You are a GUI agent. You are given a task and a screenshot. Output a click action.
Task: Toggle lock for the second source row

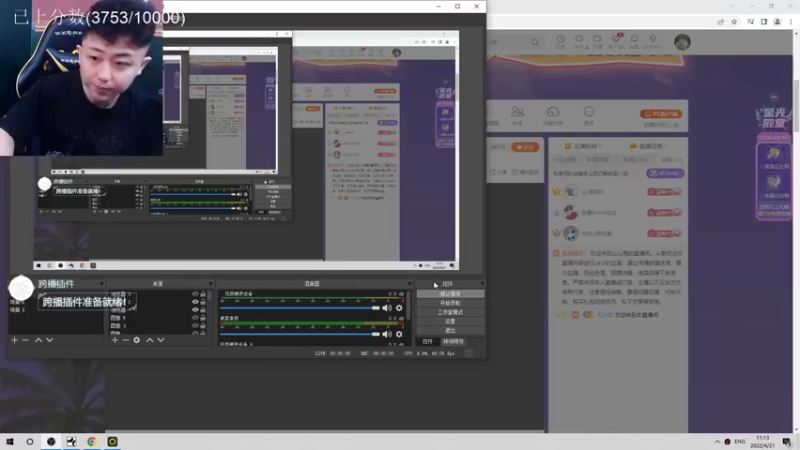203,302
